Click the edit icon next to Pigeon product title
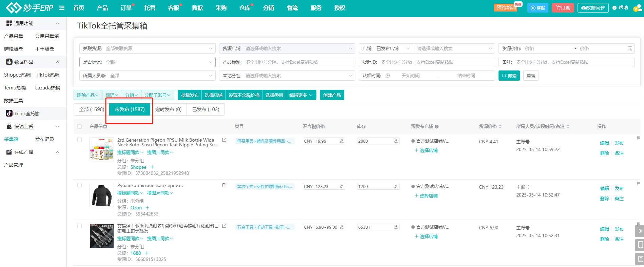This screenshot has height=267, width=644. pyautogui.click(x=224, y=140)
